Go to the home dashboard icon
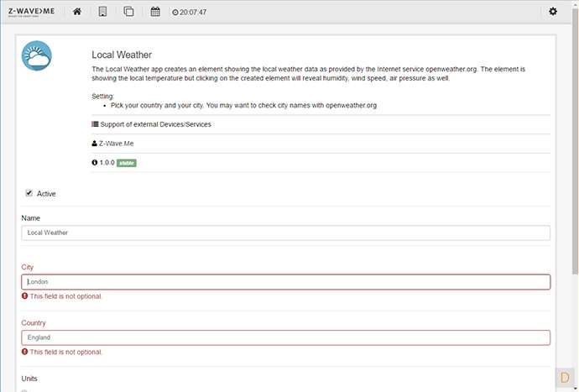579x392 pixels. [x=77, y=12]
